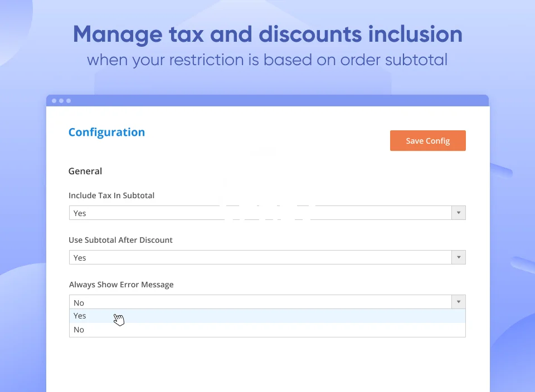Image resolution: width=535 pixels, height=392 pixels.
Task: Click the Save Config button
Action: (427, 141)
